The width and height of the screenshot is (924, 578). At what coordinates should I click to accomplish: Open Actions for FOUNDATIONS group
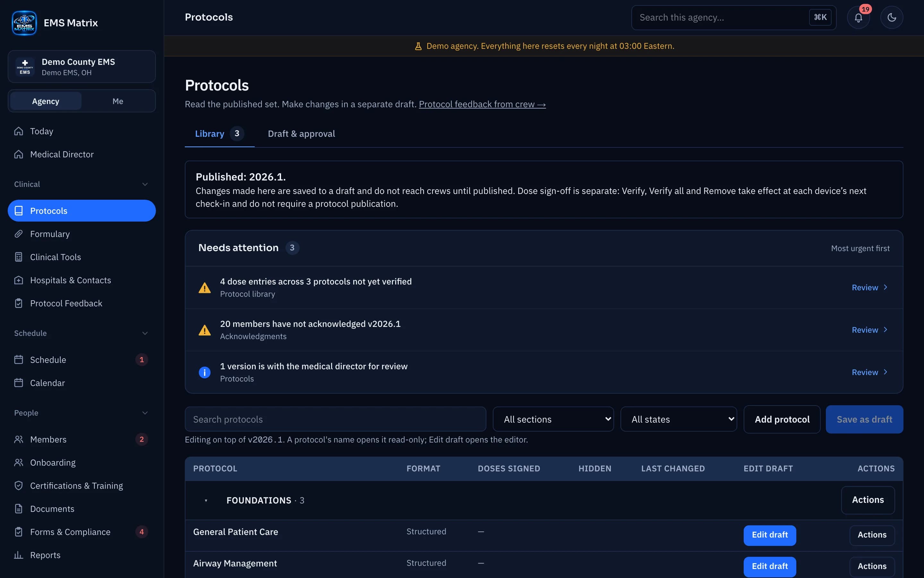[x=868, y=500]
